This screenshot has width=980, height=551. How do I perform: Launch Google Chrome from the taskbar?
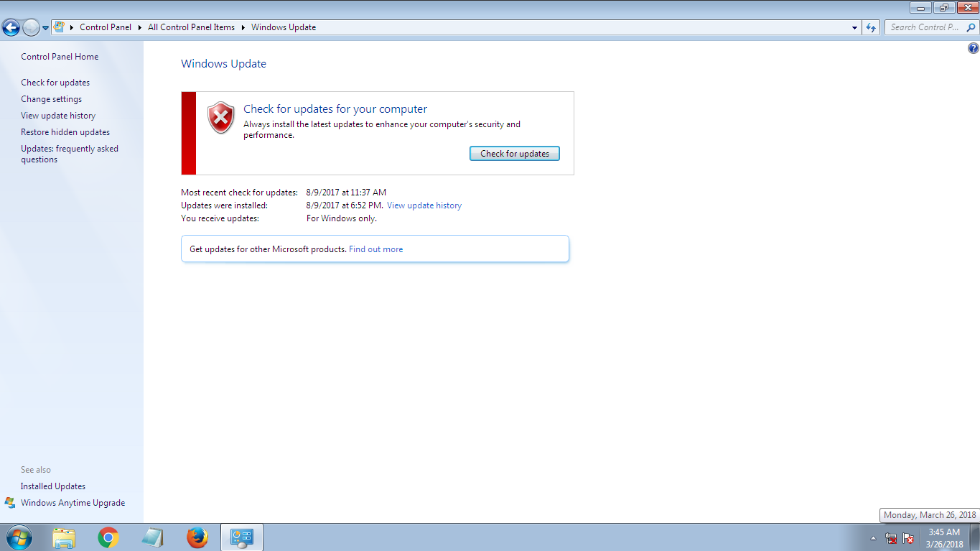(108, 537)
